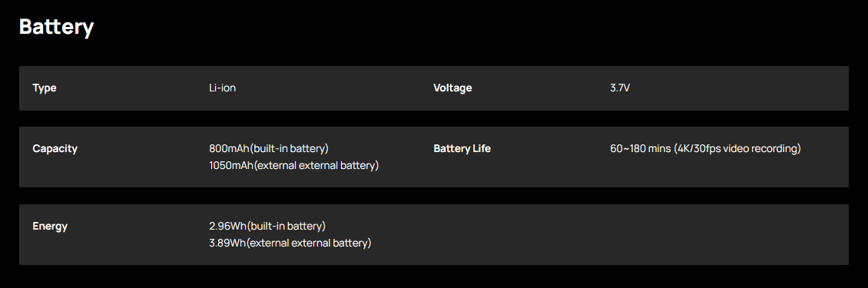868x288 pixels.
Task: Click the word 'Wh' in 2.96Wh
Action: click(x=239, y=227)
